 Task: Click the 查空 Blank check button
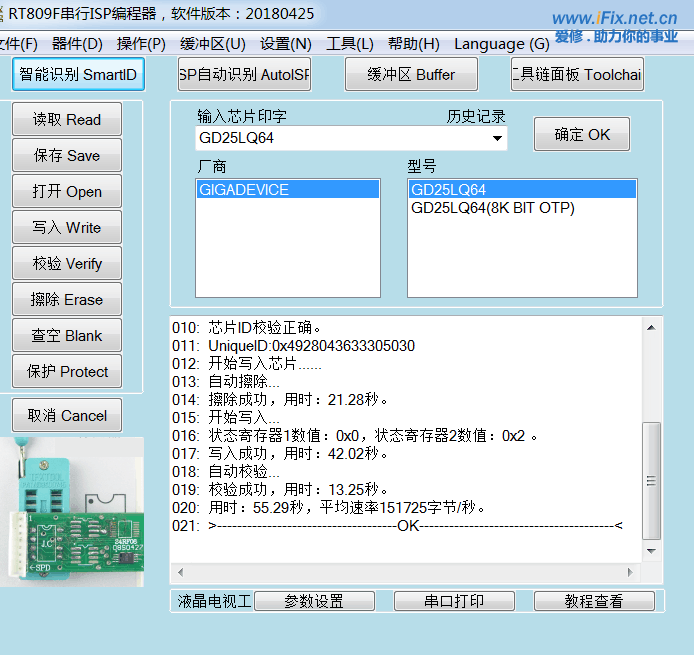point(67,335)
